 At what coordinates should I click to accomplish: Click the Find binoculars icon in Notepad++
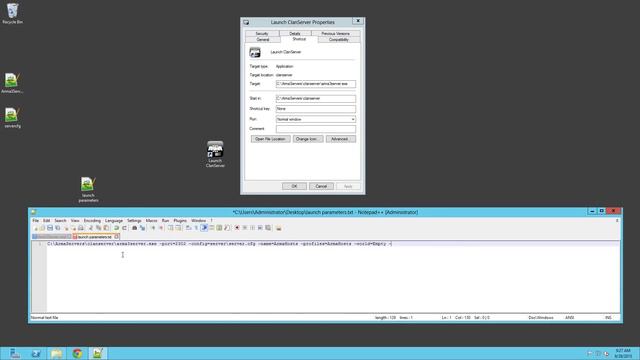point(134,228)
